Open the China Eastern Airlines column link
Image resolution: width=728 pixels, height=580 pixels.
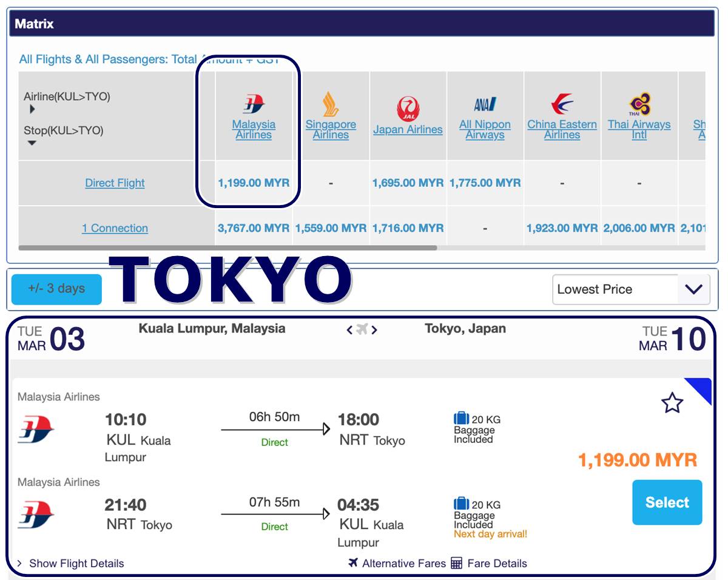pos(562,129)
